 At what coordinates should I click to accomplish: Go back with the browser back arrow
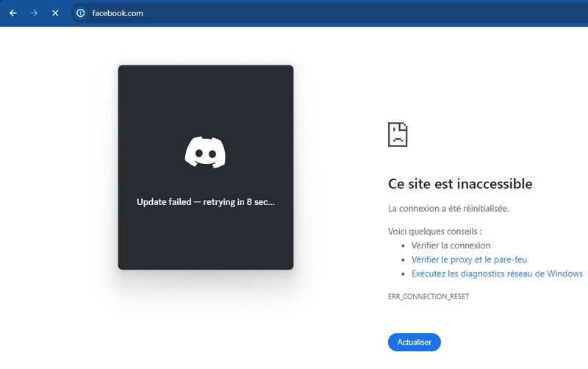(13, 13)
